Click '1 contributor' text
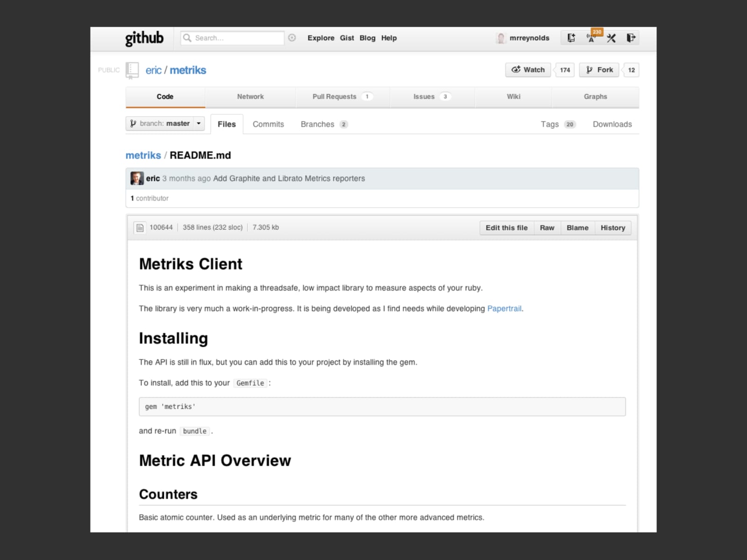The width and height of the screenshot is (747, 560). (150, 198)
